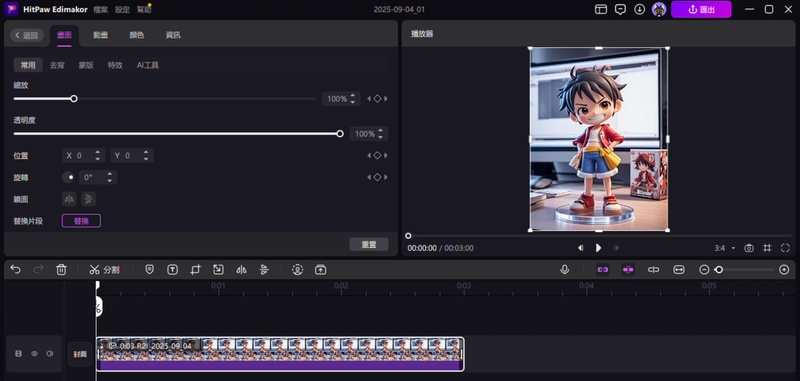The image size is (800, 381).
Task: Increase the rotation angle stepper
Action: point(110,174)
